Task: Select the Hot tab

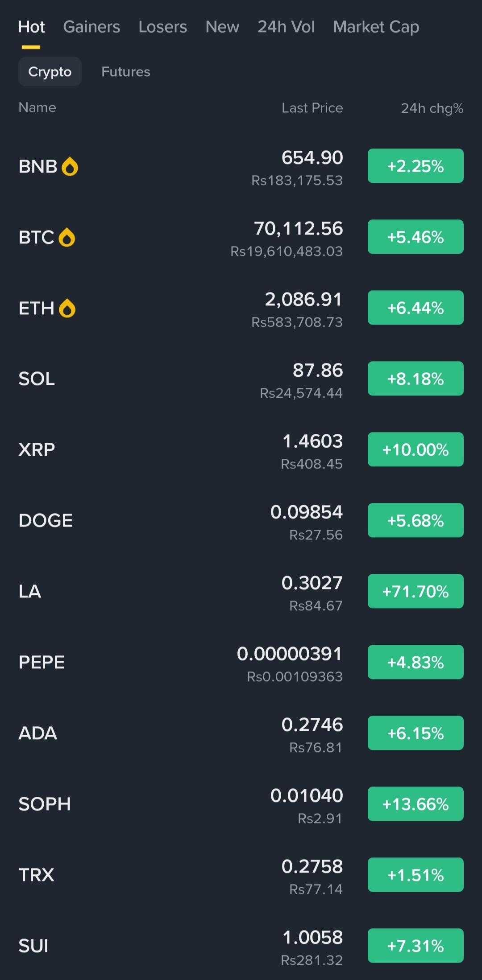Action: (x=31, y=27)
